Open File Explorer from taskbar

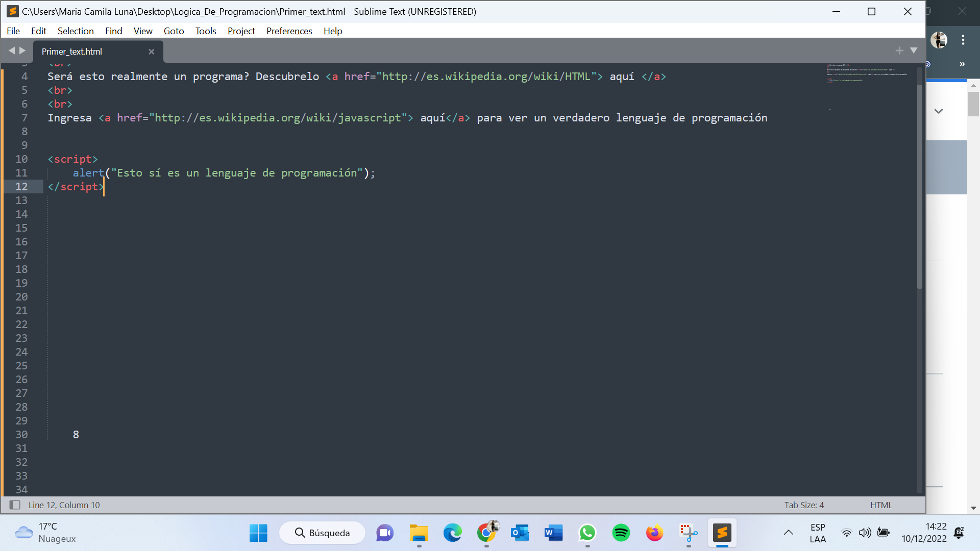pyautogui.click(x=419, y=533)
